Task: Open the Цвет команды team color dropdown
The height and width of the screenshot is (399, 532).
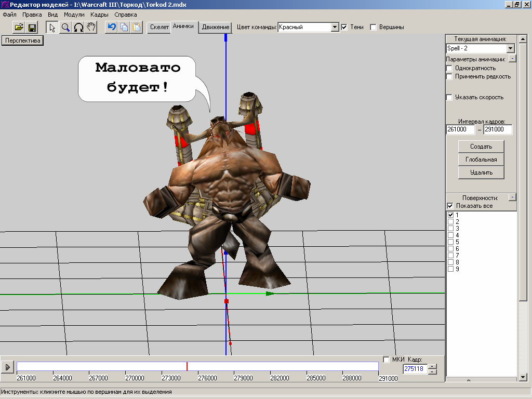Action: coord(335,27)
